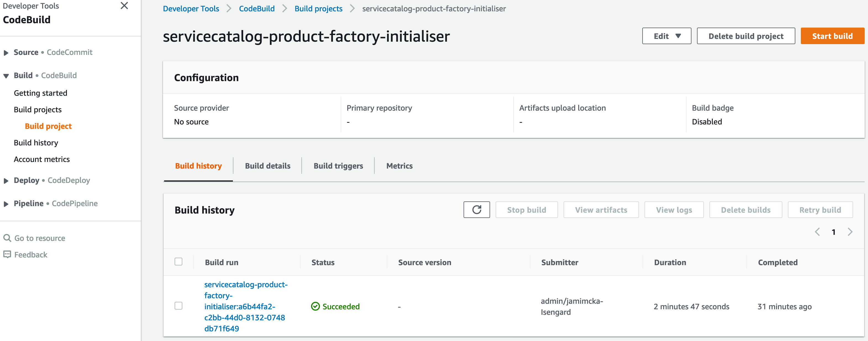Go to previous page of build history
The image size is (868, 341).
click(x=817, y=232)
